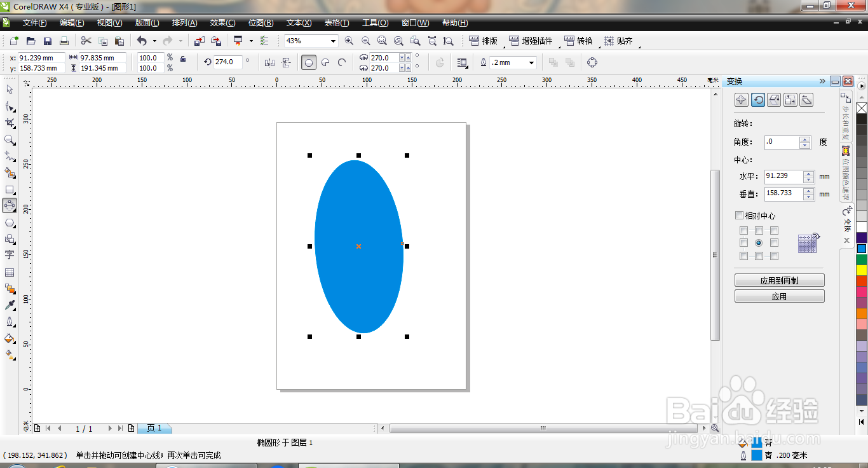The image size is (868, 468).
Task: Check the middle-left anchor checkbox
Action: (743, 243)
